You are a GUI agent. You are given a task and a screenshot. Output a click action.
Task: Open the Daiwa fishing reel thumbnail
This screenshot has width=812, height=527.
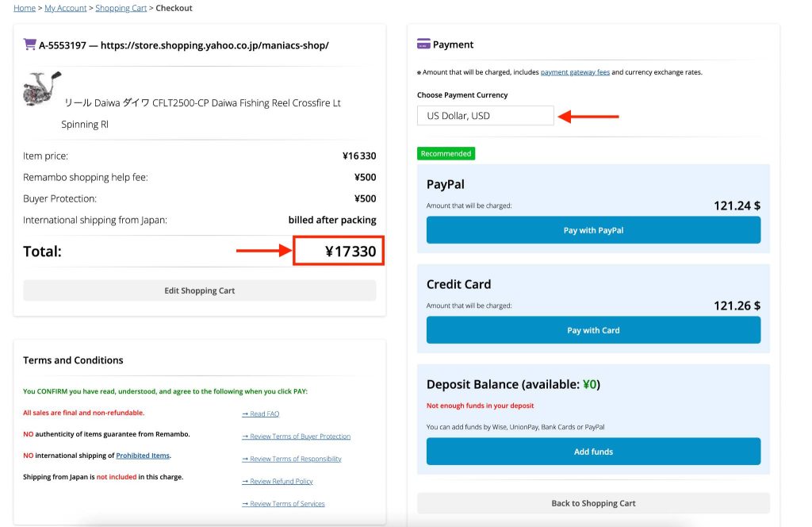pyautogui.click(x=42, y=89)
